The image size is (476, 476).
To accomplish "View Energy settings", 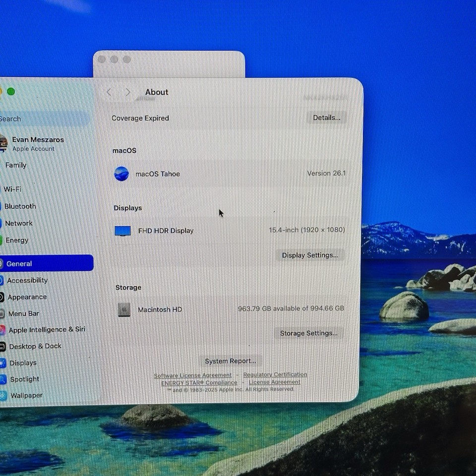I will click(x=16, y=240).
